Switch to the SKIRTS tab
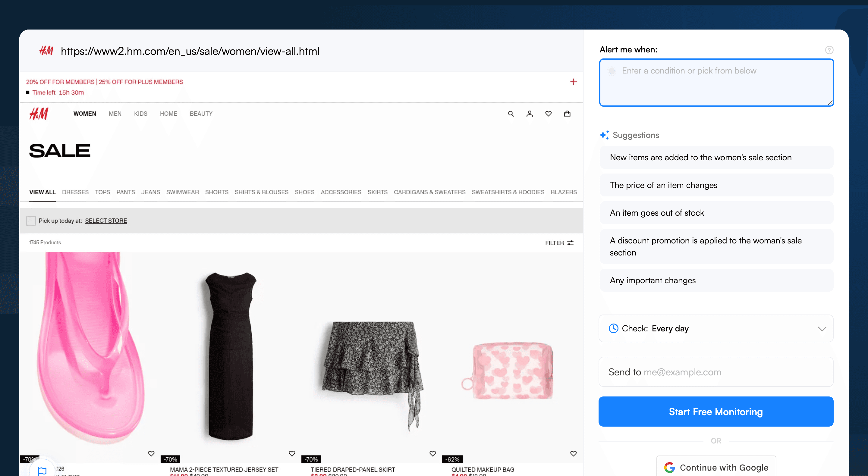868x476 pixels. click(x=377, y=192)
